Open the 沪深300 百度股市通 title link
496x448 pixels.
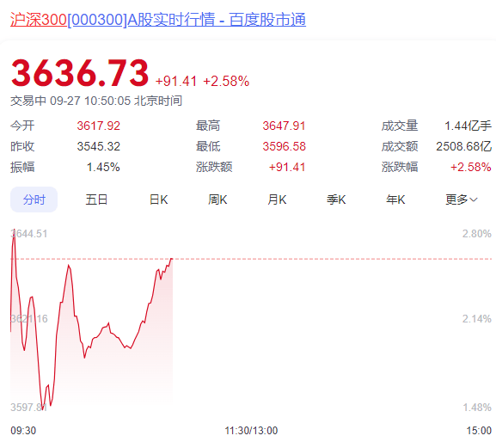(158, 20)
